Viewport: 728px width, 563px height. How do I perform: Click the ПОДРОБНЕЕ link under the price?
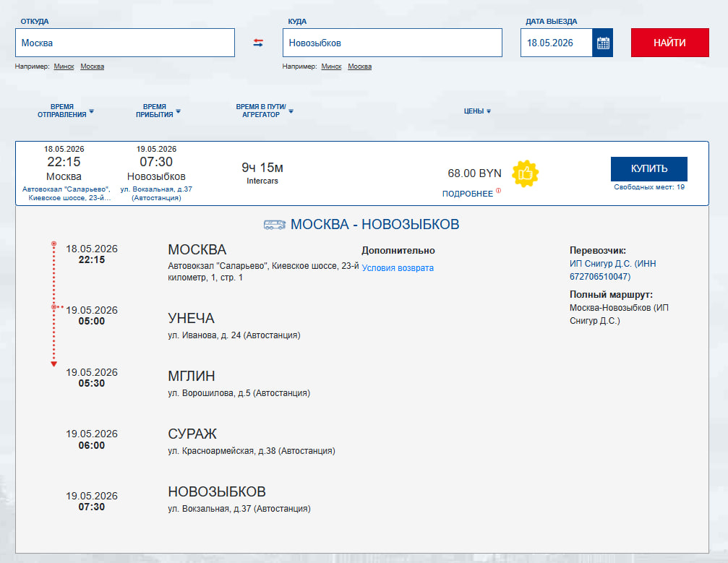click(x=470, y=192)
